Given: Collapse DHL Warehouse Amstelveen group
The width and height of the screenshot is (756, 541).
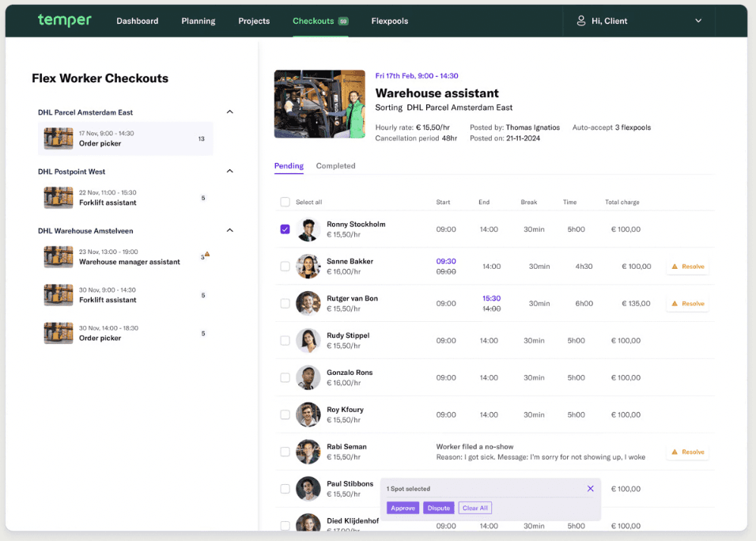Looking at the screenshot, I should click(230, 230).
